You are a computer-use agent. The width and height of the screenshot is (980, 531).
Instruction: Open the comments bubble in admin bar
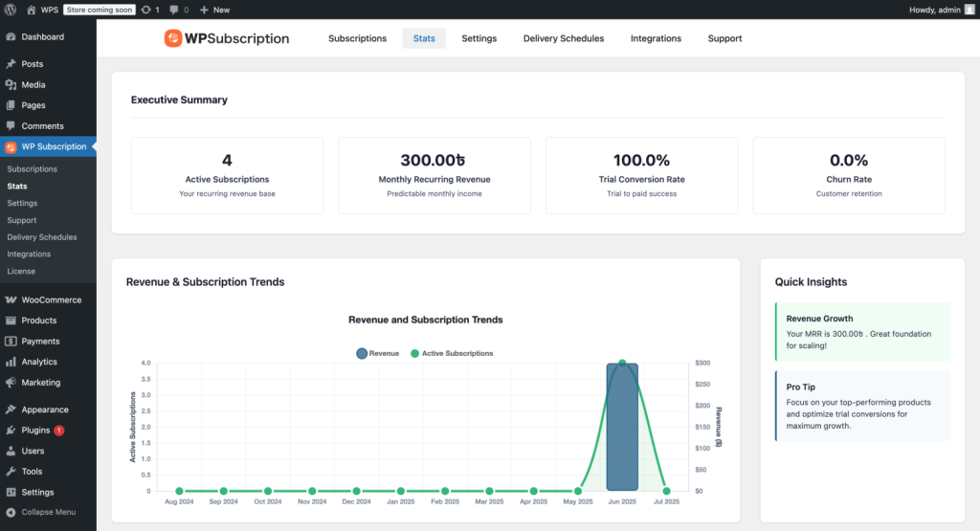[174, 10]
